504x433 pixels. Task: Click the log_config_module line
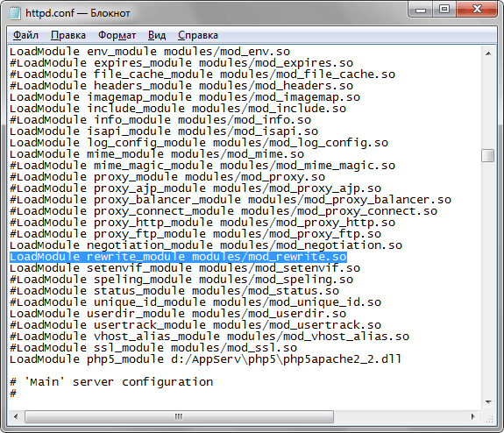coord(199,143)
